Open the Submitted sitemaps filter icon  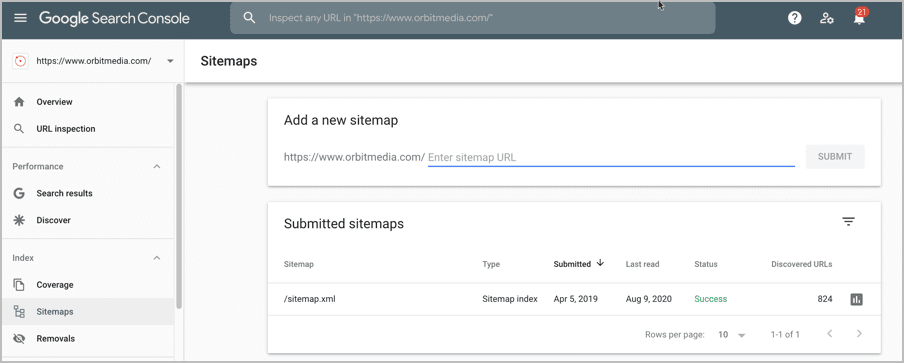pyautogui.click(x=848, y=222)
